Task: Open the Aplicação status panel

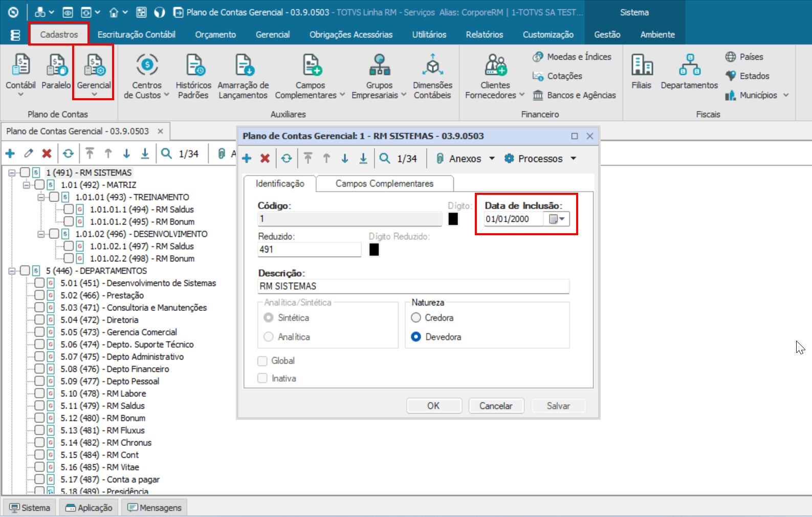Action: 89,508
